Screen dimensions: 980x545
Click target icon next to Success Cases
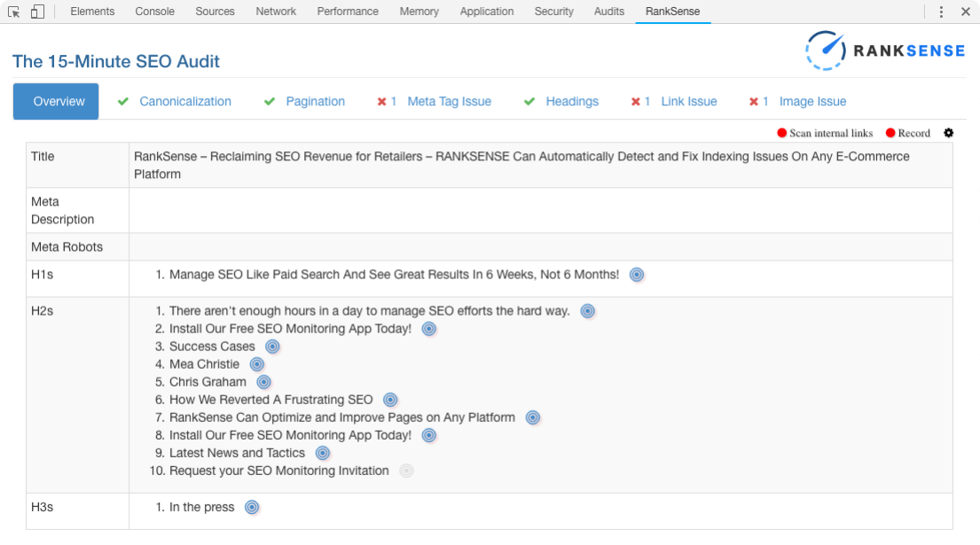272,346
